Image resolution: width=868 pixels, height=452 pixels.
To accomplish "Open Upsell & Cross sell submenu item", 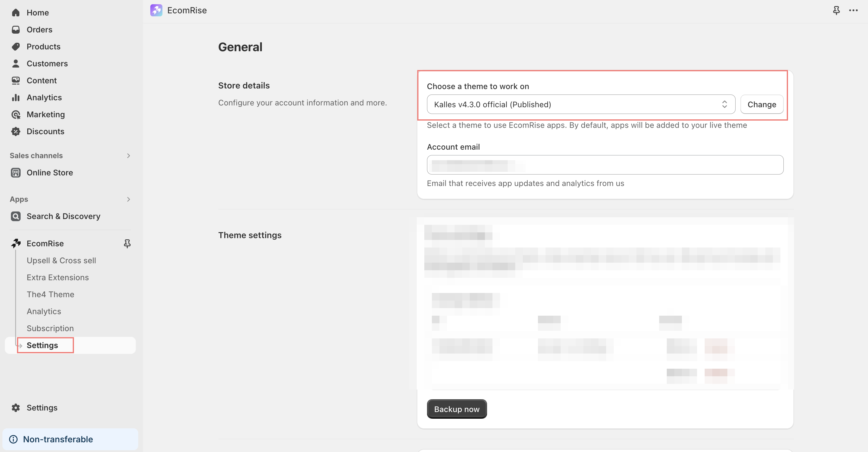I will pyautogui.click(x=61, y=260).
